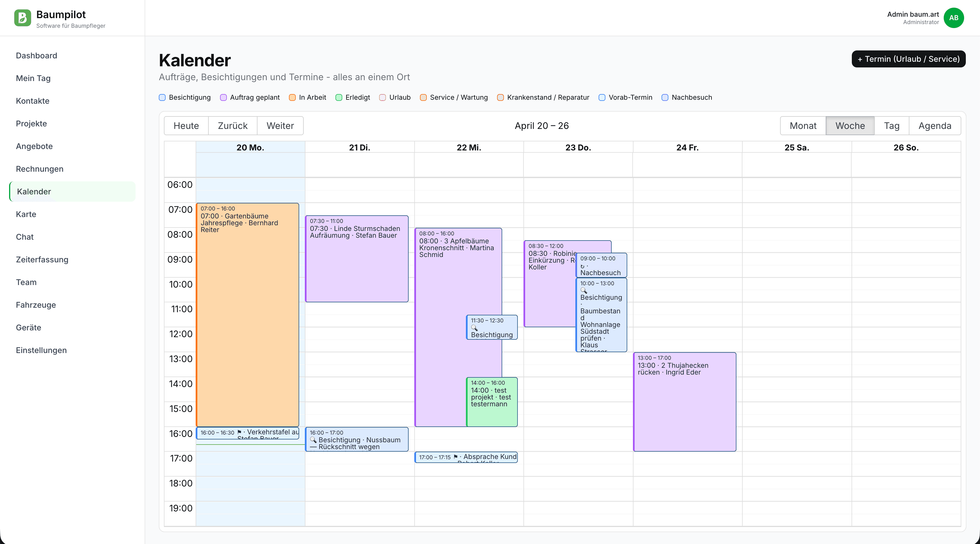Click the 22 Mi. day header

point(469,148)
